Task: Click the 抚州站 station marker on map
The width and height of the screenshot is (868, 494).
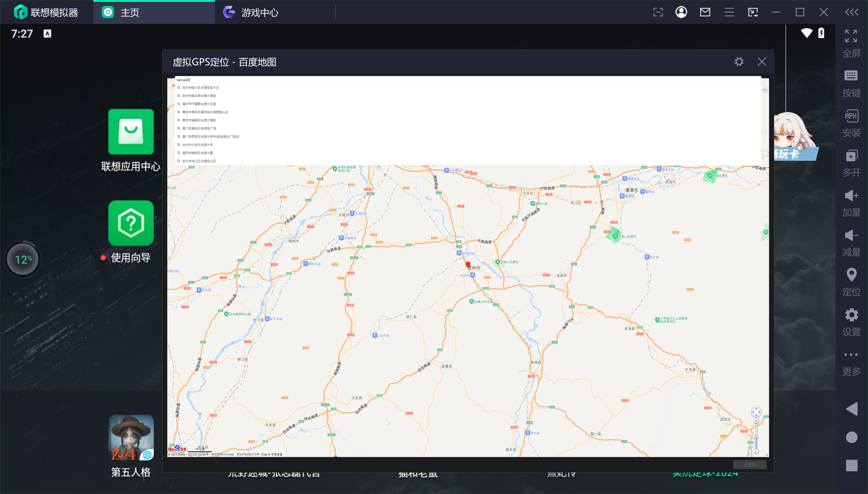Action: (x=473, y=275)
